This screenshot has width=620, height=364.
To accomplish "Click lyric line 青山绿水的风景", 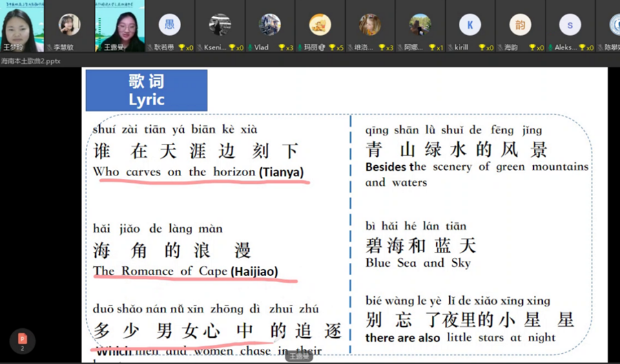I will [x=456, y=150].
